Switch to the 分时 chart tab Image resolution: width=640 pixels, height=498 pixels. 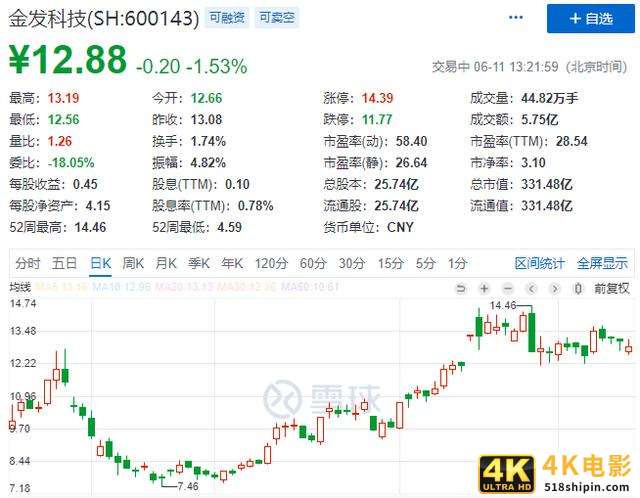tap(27, 263)
